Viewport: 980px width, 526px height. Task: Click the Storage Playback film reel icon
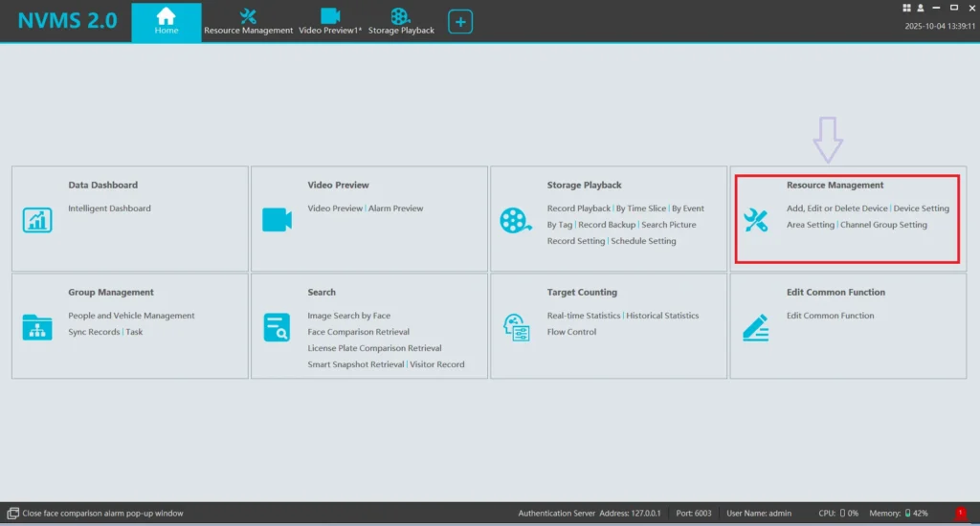coord(515,220)
